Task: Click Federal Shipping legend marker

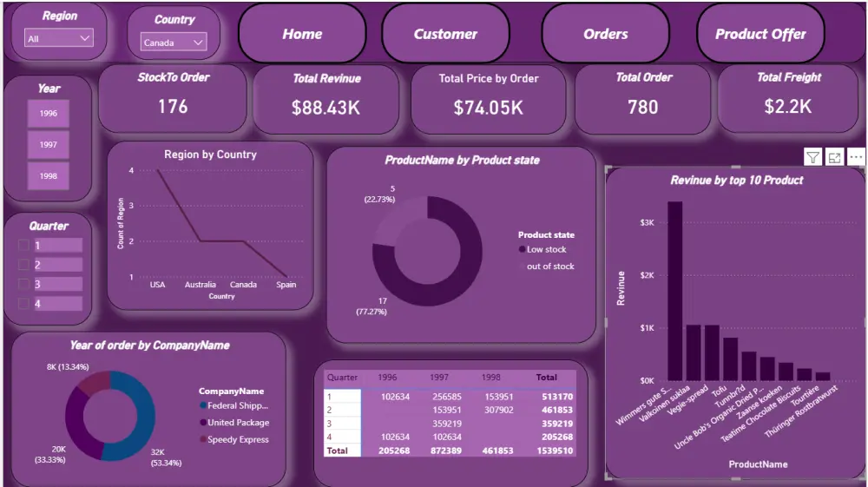Action: point(203,405)
